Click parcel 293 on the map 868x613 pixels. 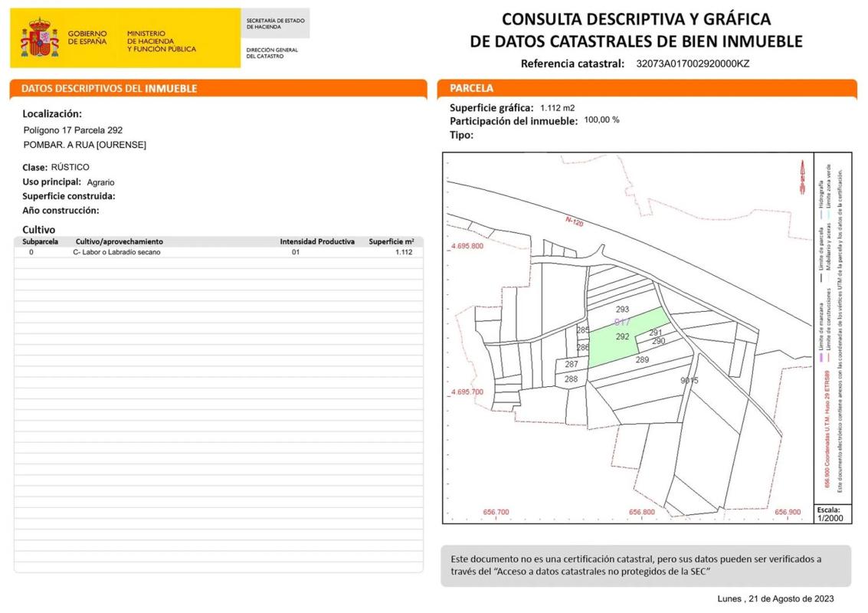(x=622, y=310)
